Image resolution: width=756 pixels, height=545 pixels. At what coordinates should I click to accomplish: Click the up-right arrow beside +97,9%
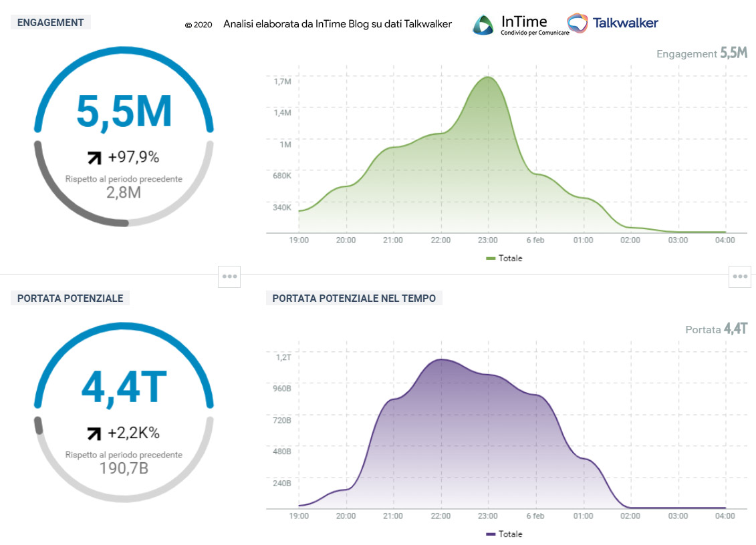point(94,158)
